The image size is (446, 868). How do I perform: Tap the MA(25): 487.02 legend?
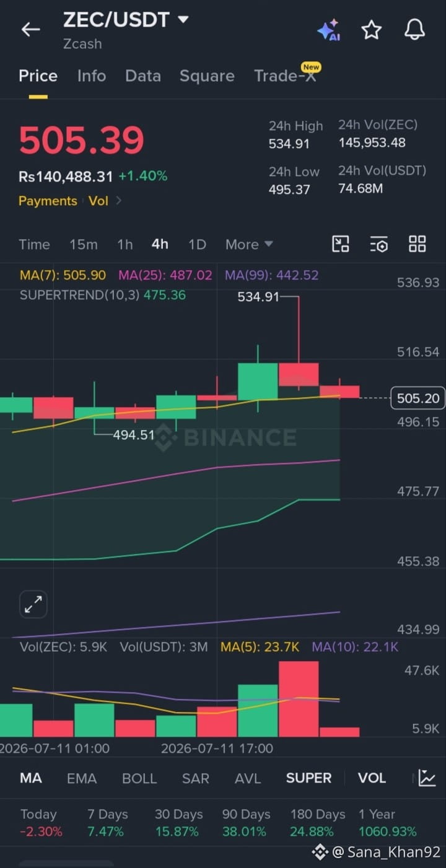tap(165, 275)
